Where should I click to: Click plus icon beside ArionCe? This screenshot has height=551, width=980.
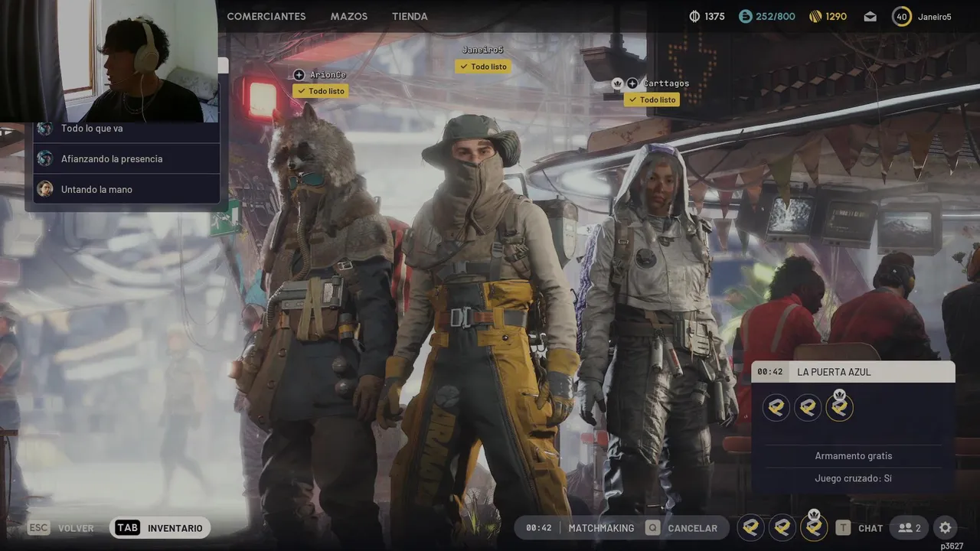point(299,74)
